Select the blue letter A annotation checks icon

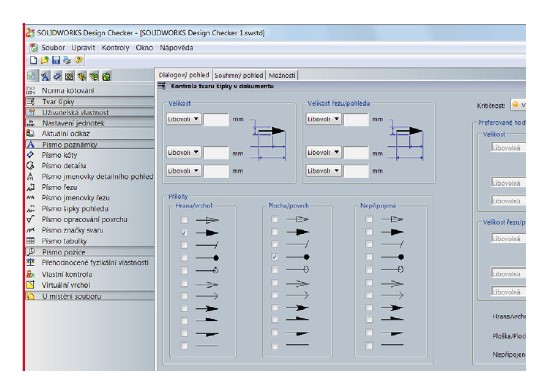point(45,76)
